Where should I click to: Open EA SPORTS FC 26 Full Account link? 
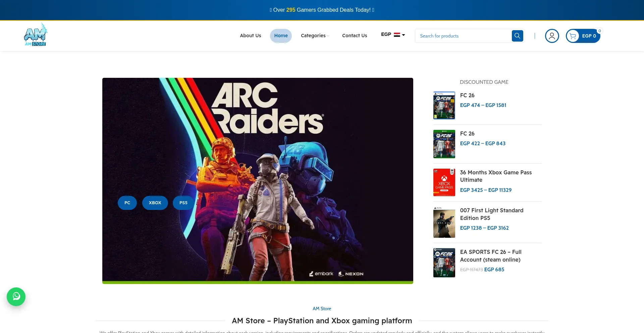[x=491, y=256]
